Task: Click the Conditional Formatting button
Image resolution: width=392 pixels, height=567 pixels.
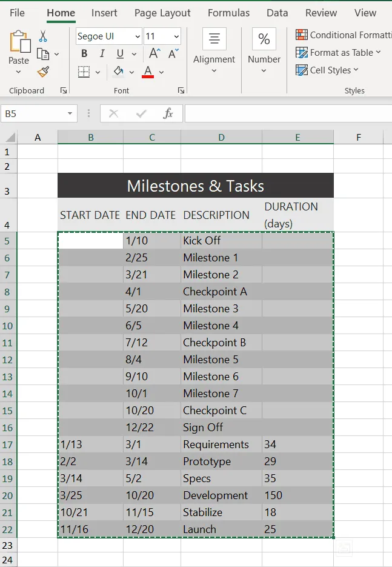Action: tap(343, 35)
